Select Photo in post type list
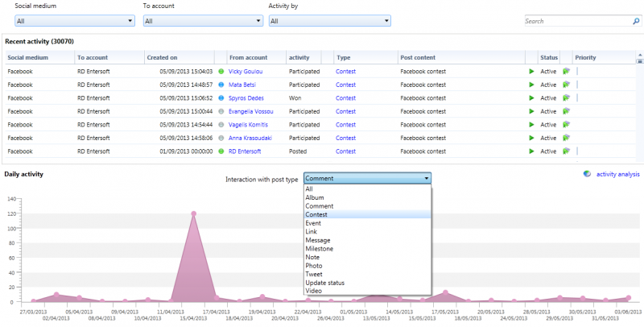Viewport: 644px width, 327px height. pyautogui.click(x=368, y=266)
